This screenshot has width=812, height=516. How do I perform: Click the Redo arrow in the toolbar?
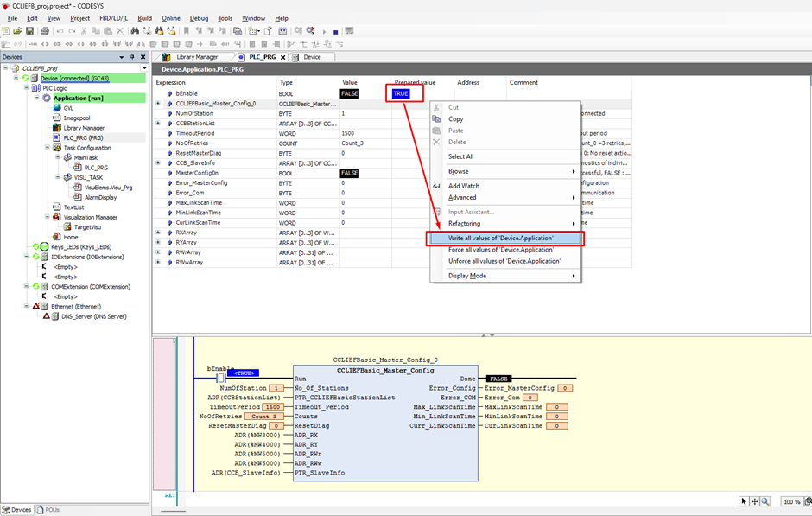(72, 31)
